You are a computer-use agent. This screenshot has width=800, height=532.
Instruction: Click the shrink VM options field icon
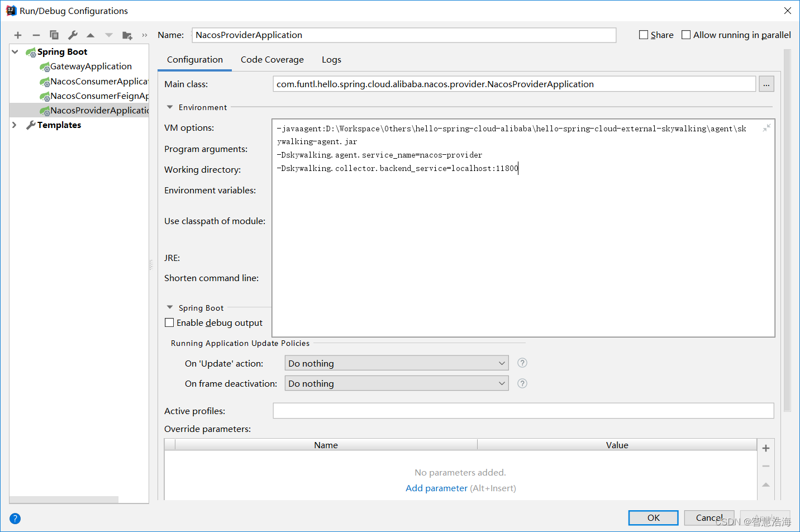[x=766, y=127]
